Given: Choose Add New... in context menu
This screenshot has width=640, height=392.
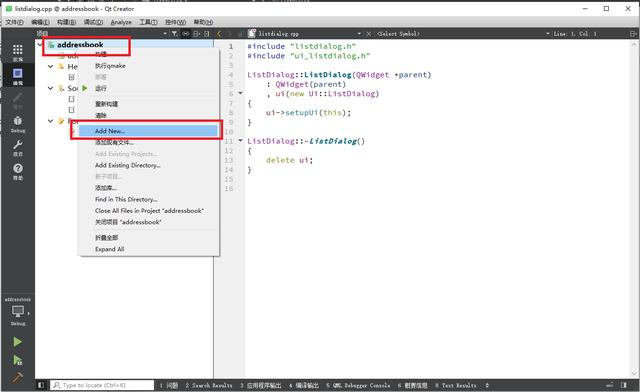Looking at the screenshot, I should [x=148, y=131].
